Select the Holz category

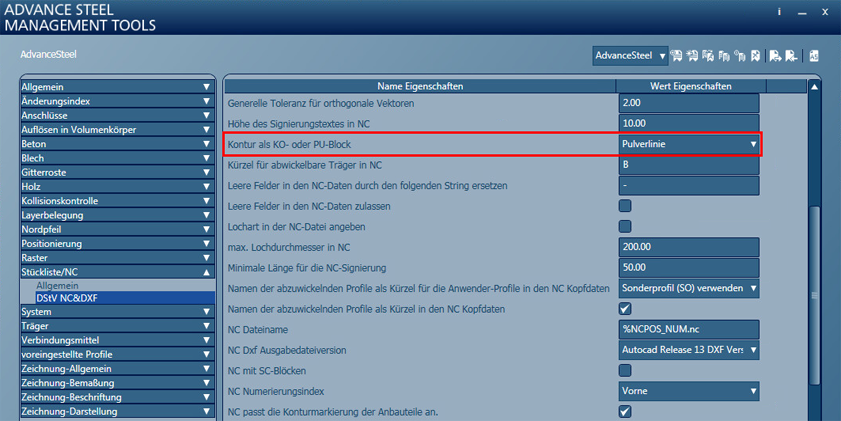tap(117, 187)
